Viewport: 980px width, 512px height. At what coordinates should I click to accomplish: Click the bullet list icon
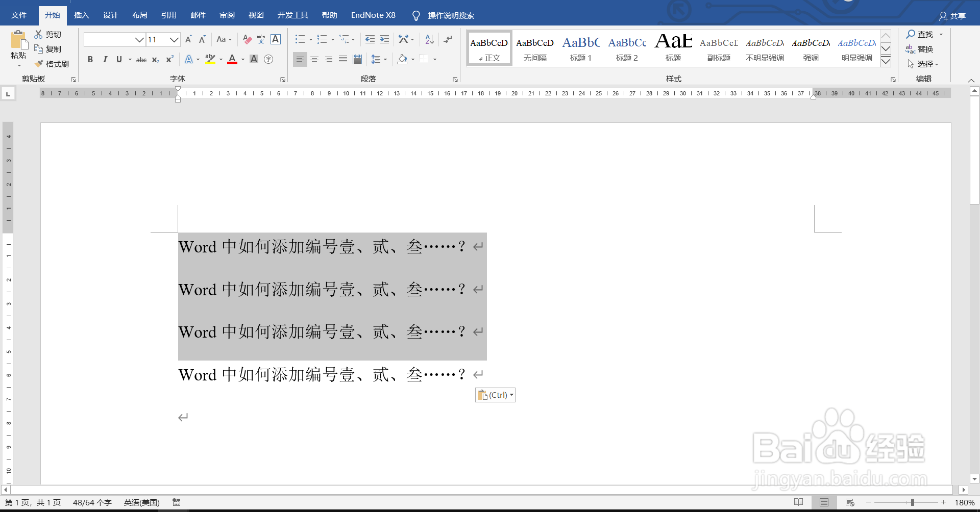click(300, 39)
